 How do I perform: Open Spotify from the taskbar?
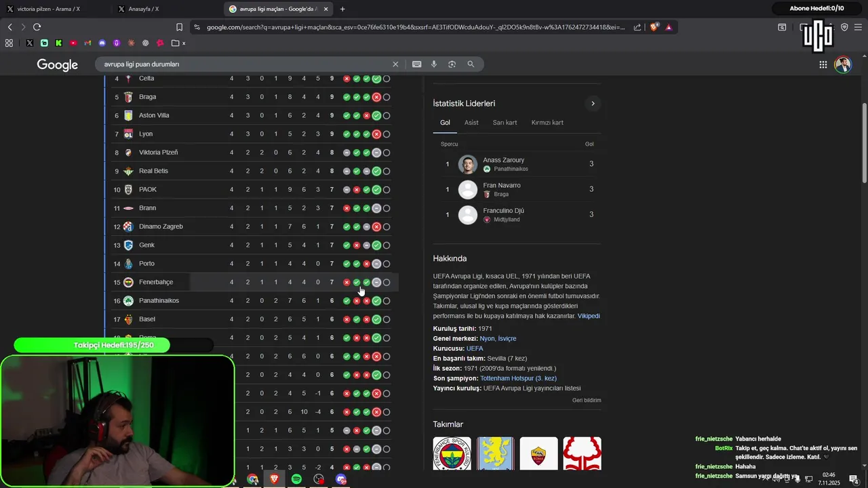coord(296,479)
